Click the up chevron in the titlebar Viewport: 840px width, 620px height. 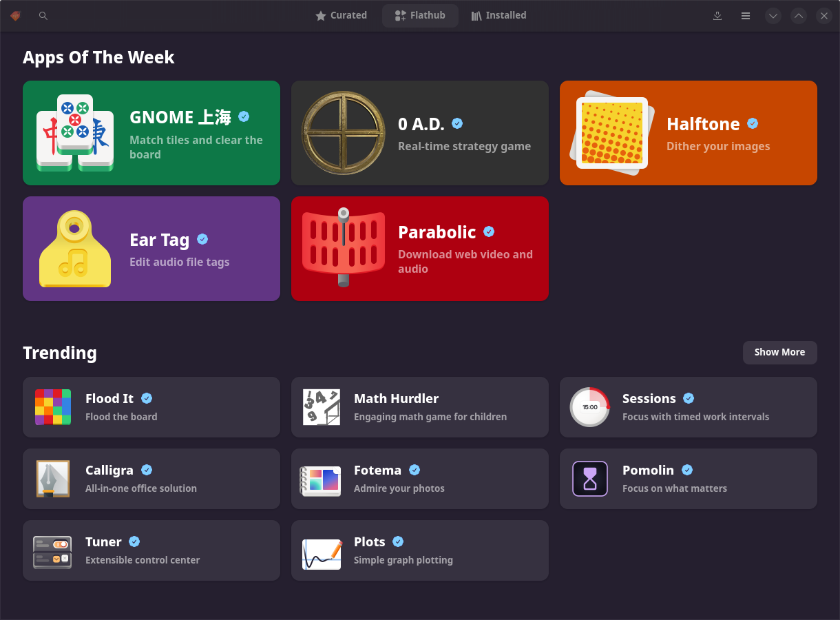coord(799,15)
